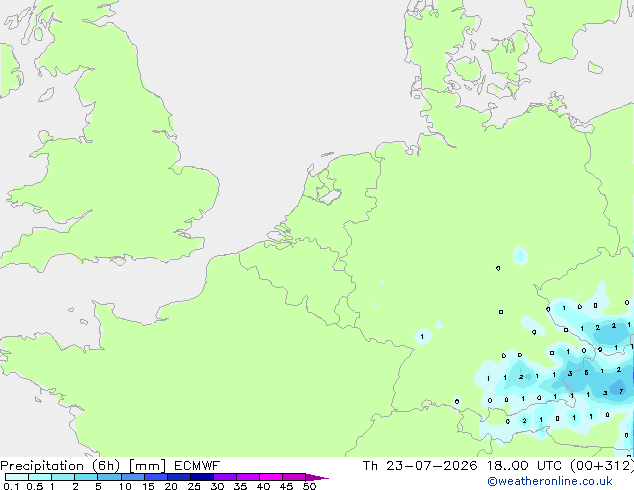Click the above-50 arrow tip of legend
This screenshot has height=490, width=634.
(x=317, y=477)
